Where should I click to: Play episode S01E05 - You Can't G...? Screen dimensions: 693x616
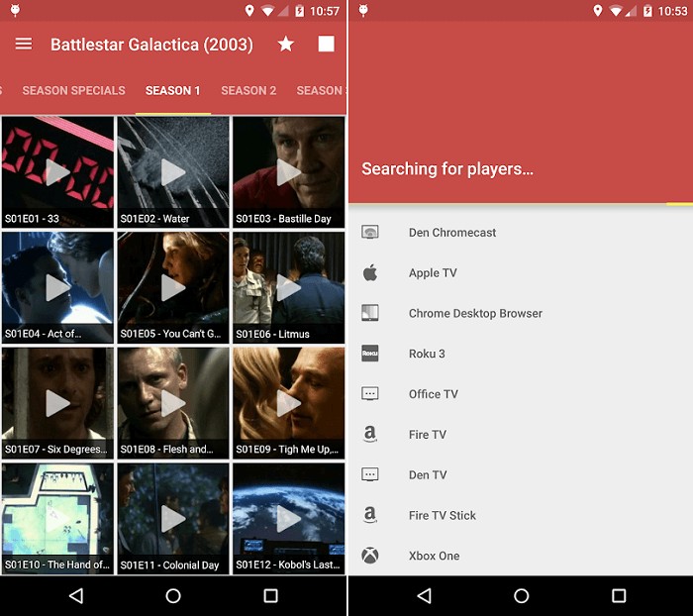coord(173,287)
